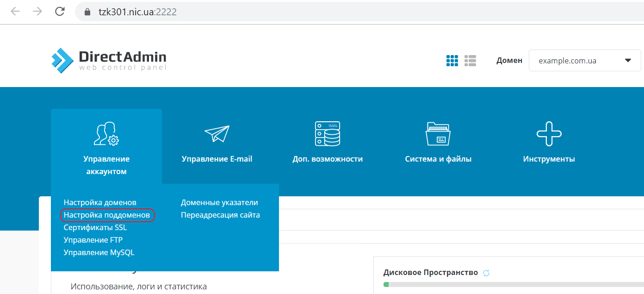Screen dimensions: 644x294
Task: Go to Управление FTP
Action: pyautogui.click(x=93, y=240)
